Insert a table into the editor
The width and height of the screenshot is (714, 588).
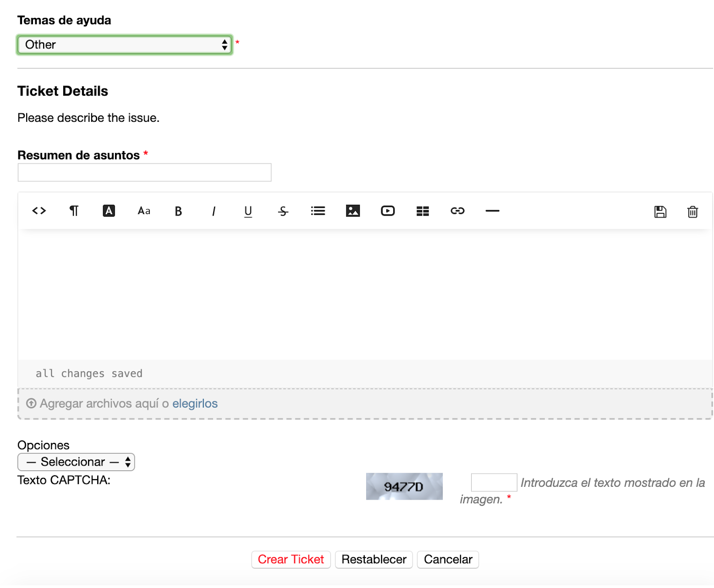(422, 211)
